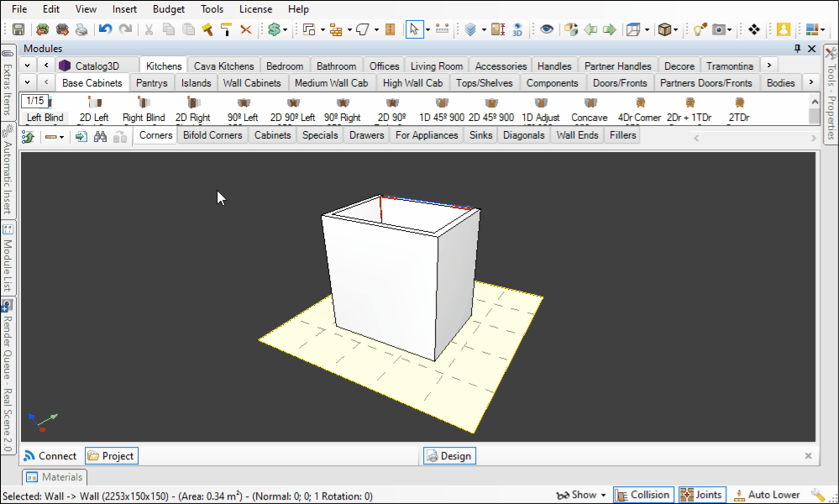The height and width of the screenshot is (504, 839).
Task: Click the Connect button
Action: [x=50, y=456]
